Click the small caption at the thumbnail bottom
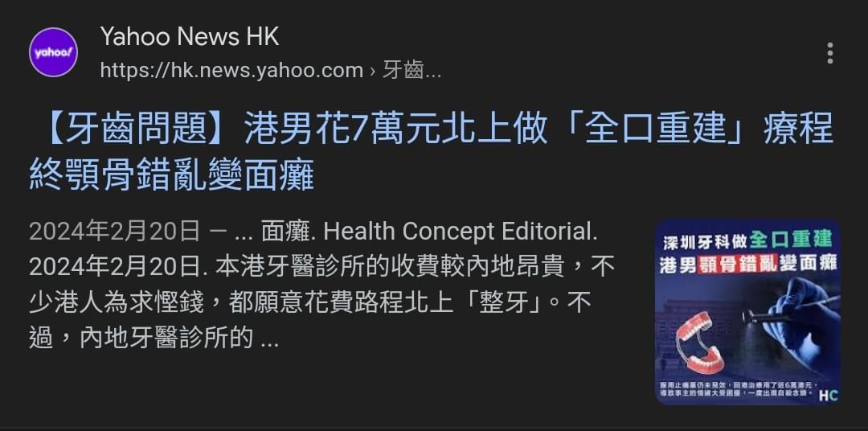 [x=737, y=388]
